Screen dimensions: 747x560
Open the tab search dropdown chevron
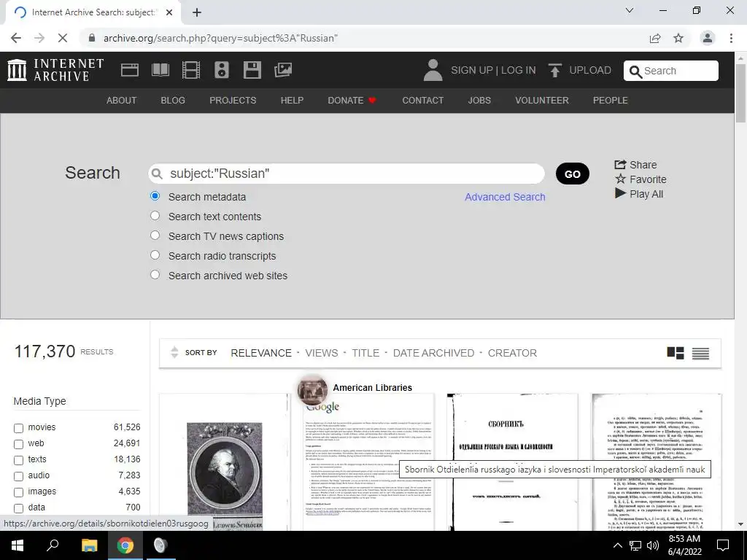tap(630, 10)
